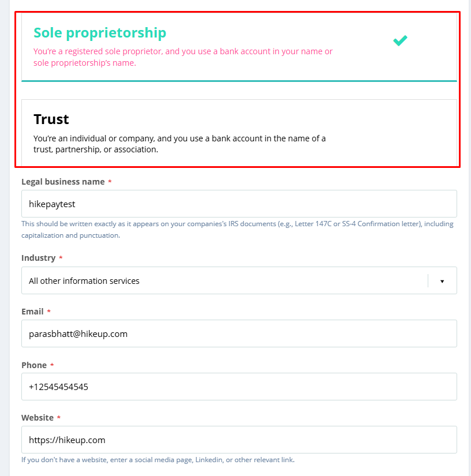Select the Sole proprietorship heading
The width and height of the screenshot is (471, 476).
click(100, 33)
